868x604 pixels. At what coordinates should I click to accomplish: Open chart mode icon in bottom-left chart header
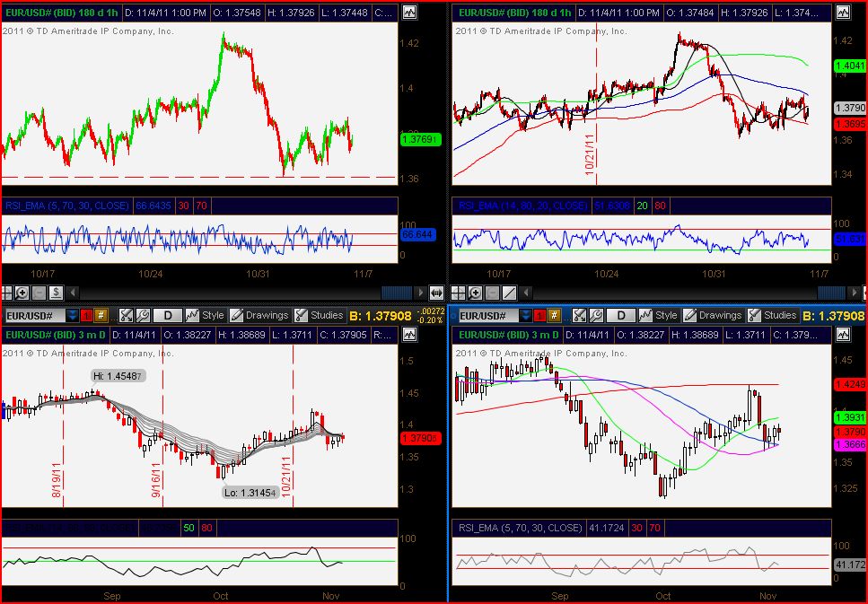(x=409, y=335)
